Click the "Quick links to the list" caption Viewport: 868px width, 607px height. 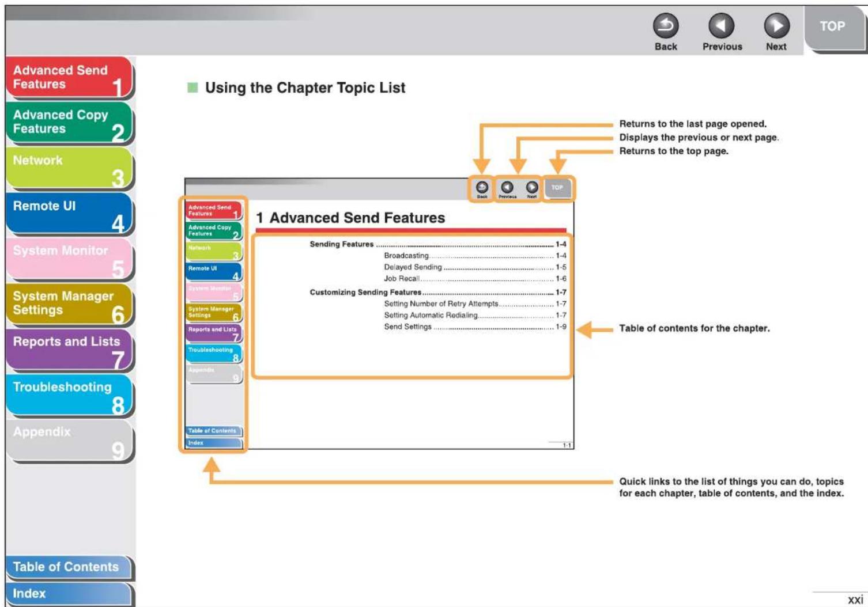coord(731,487)
